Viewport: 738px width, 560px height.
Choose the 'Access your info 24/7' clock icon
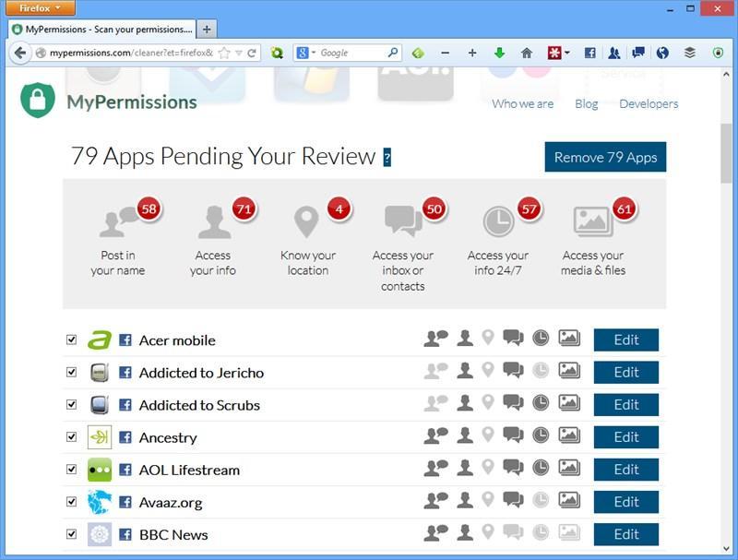click(498, 221)
